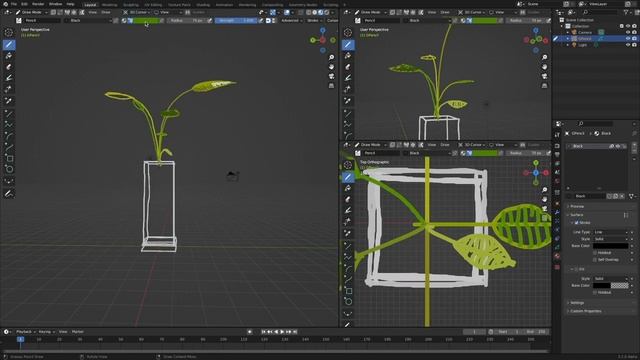Image resolution: width=640 pixels, height=360 pixels.
Task: Open the Edit menu
Action: pos(24,4)
